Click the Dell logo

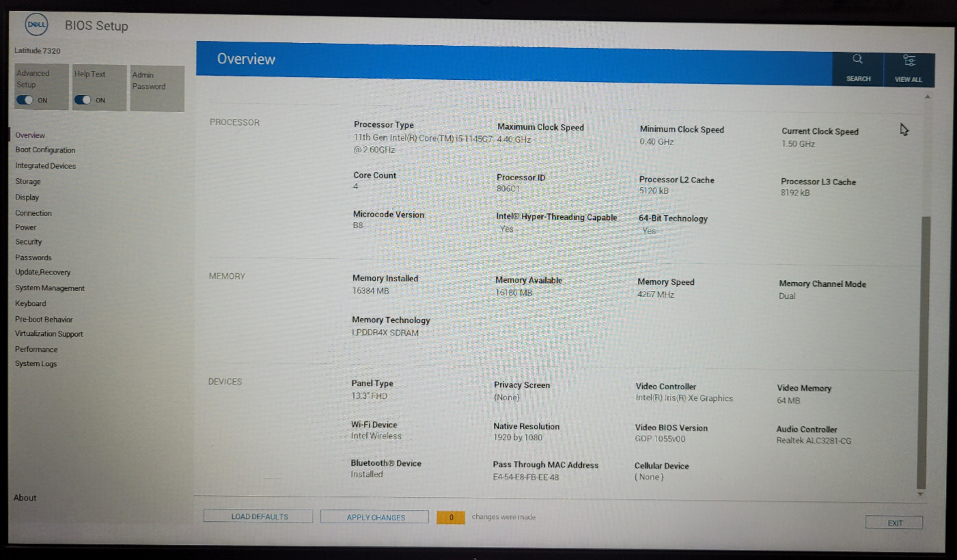click(36, 25)
